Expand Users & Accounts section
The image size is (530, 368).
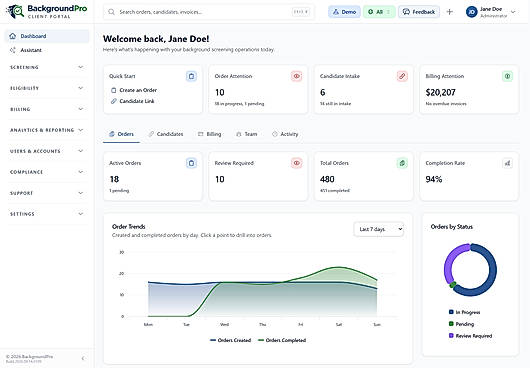pyautogui.click(x=47, y=151)
